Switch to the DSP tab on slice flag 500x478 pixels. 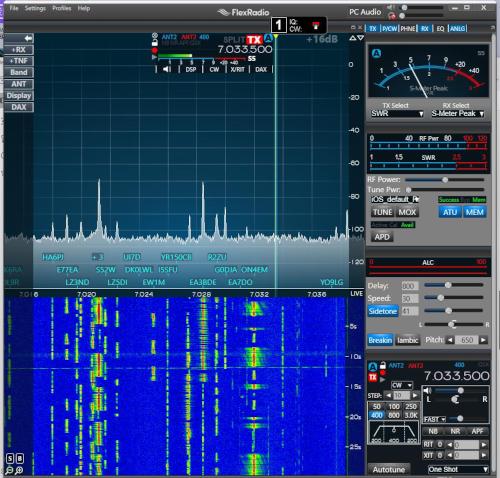[x=191, y=69]
